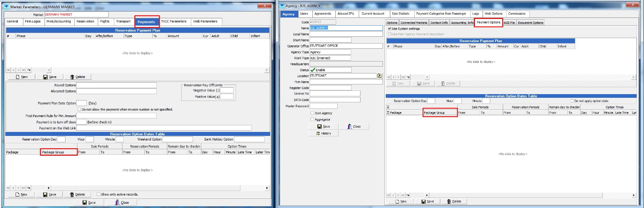Click the History button in the Agency window

pyautogui.click(x=324, y=133)
